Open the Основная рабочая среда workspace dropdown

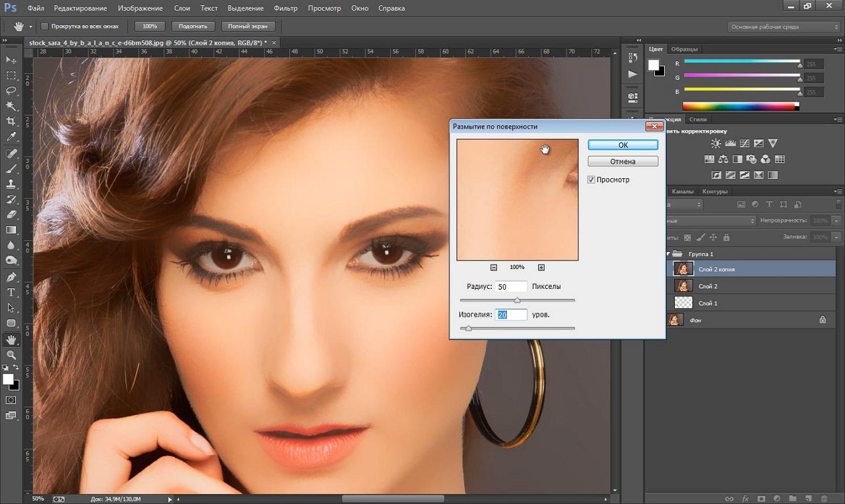[x=784, y=26]
